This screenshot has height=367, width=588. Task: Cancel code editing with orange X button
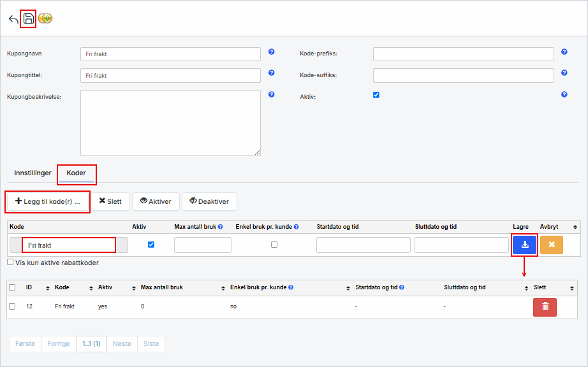(551, 245)
